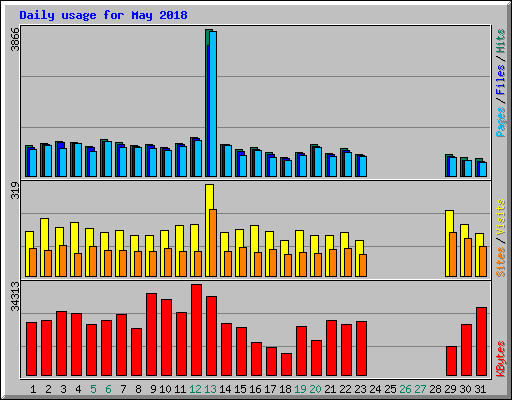Click green day 27 label
This screenshot has height=400, width=512.
click(x=420, y=389)
